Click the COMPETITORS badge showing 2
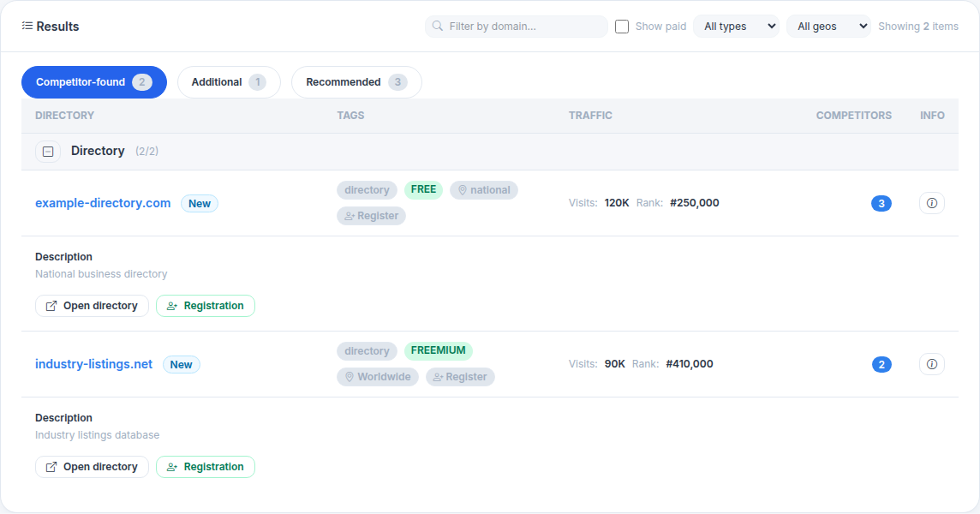This screenshot has width=980, height=514. click(881, 364)
